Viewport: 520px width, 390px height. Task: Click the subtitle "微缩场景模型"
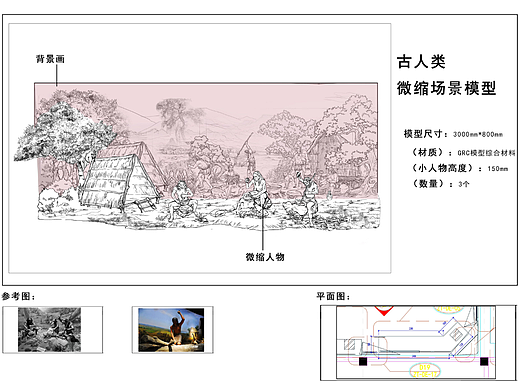pos(446,88)
